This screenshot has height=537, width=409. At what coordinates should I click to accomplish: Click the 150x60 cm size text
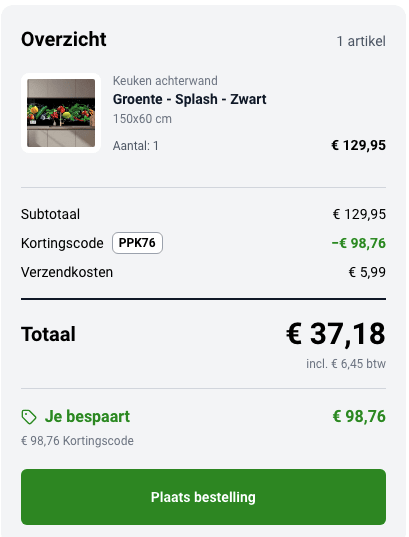point(142,119)
